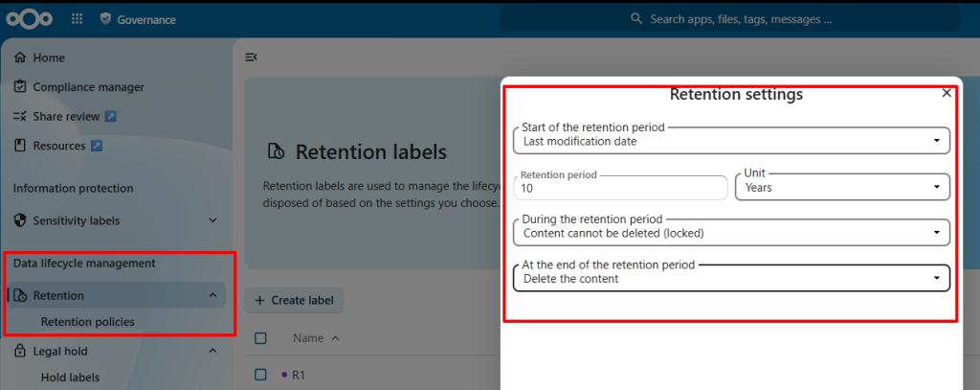Click the Retention period input field

[x=620, y=187]
